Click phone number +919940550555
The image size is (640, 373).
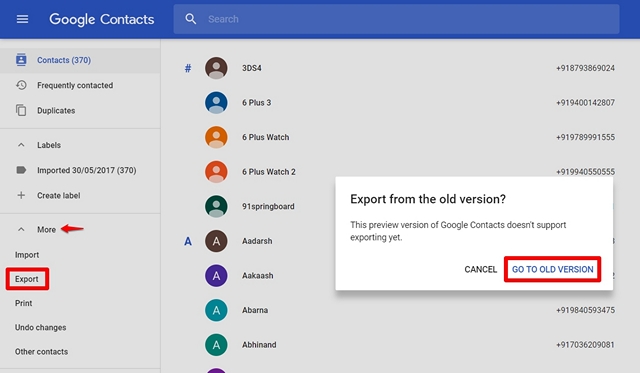tap(585, 172)
